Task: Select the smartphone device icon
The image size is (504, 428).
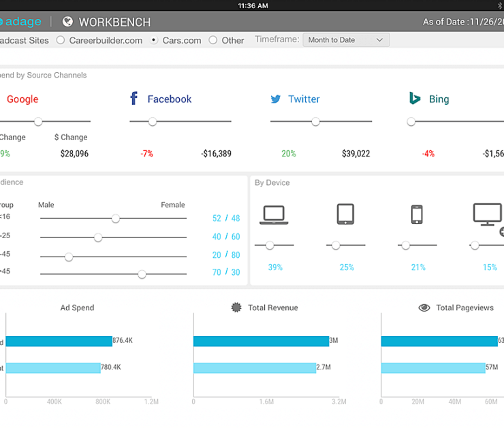Action: [417, 214]
